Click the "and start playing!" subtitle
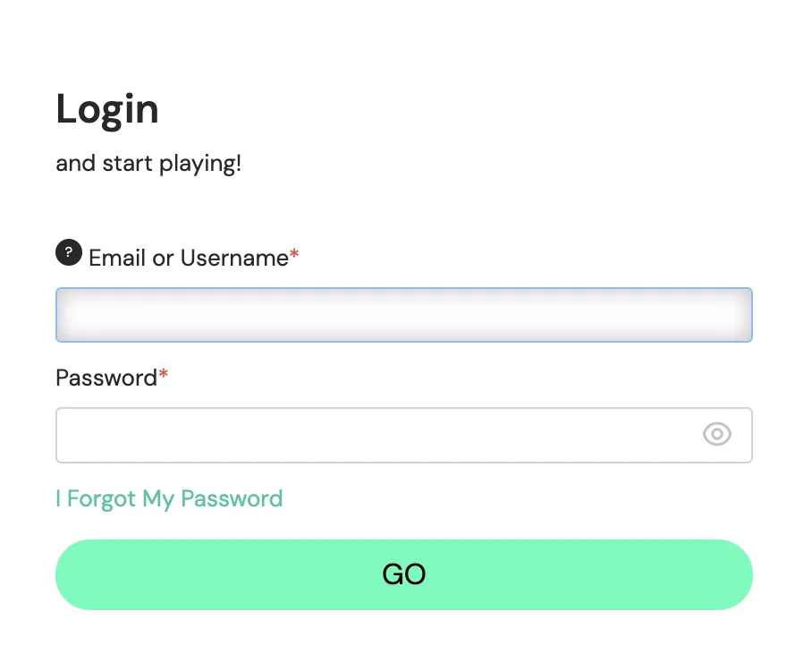This screenshot has height=671, width=812. (x=148, y=164)
